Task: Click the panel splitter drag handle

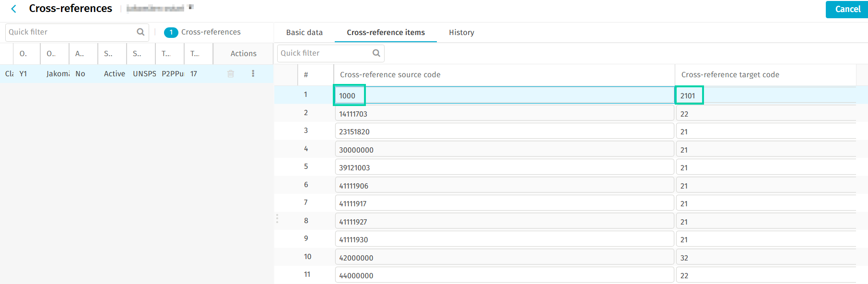Action: (x=277, y=219)
